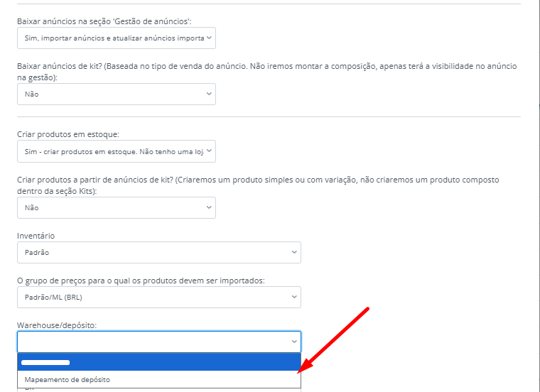Click chevron arrow of 'Gestão de anúncios' dropdown
Screen dimensions: 540x392
pyautogui.click(x=209, y=38)
